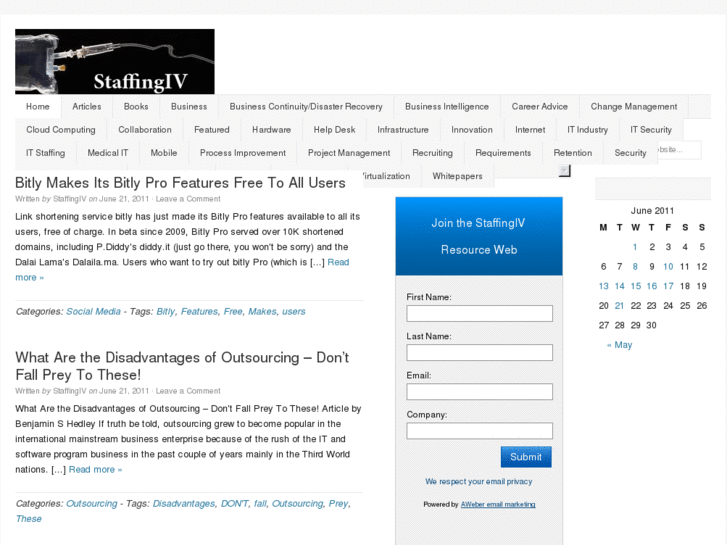
Task: Focus the First Name field
Action: (479, 314)
